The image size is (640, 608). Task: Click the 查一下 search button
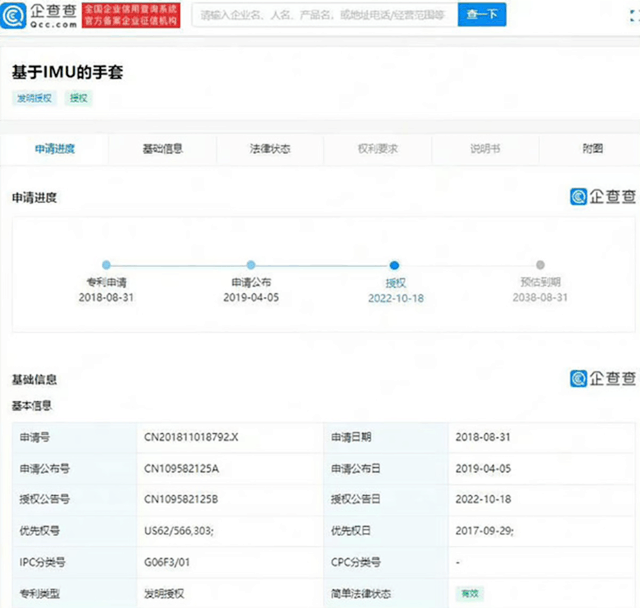(482, 15)
